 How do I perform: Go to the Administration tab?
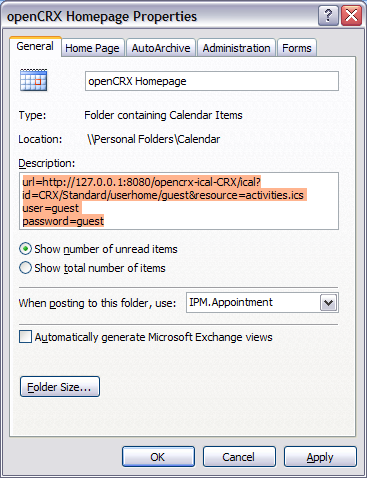tap(236, 48)
